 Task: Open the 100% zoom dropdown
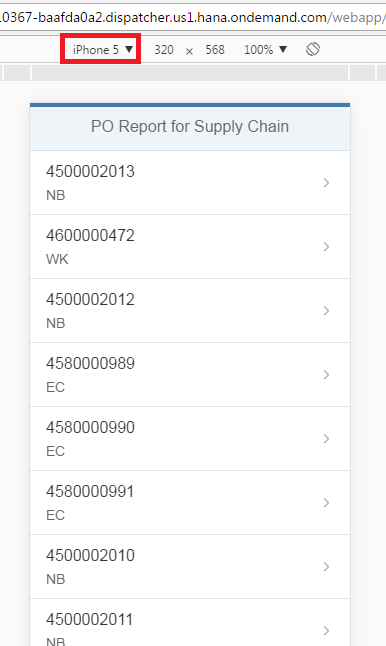pos(265,50)
